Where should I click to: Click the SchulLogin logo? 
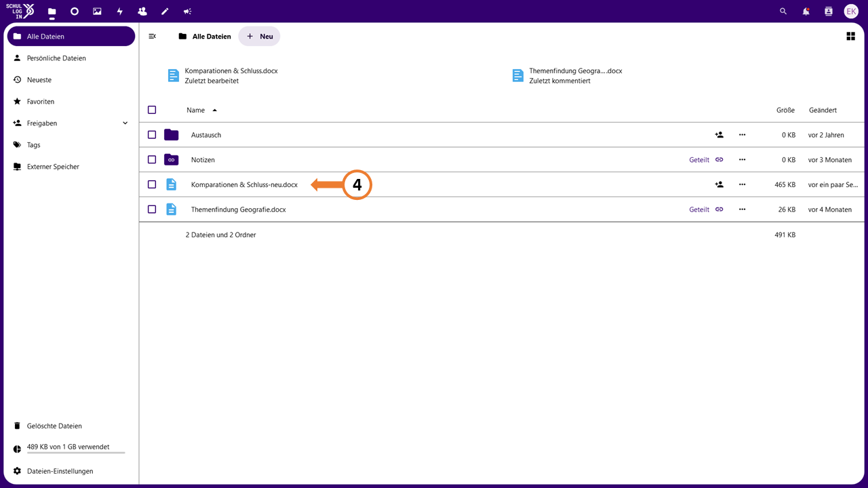[21, 12]
